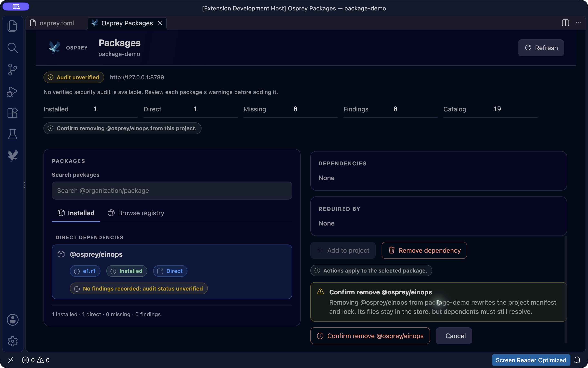Click the details panel vertical scrollbar
This screenshot has width=588, height=368.
566,290
